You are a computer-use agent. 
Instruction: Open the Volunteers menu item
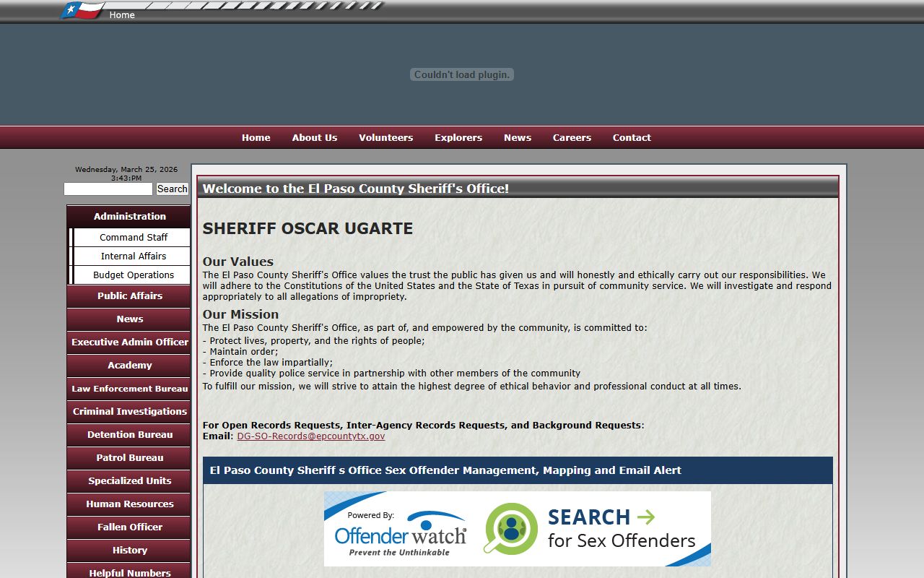coord(385,138)
